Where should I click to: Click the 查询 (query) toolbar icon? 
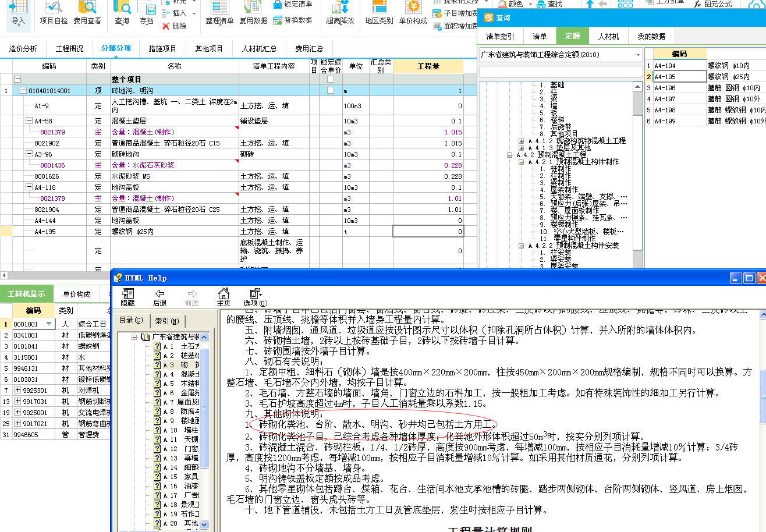pyautogui.click(x=122, y=14)
